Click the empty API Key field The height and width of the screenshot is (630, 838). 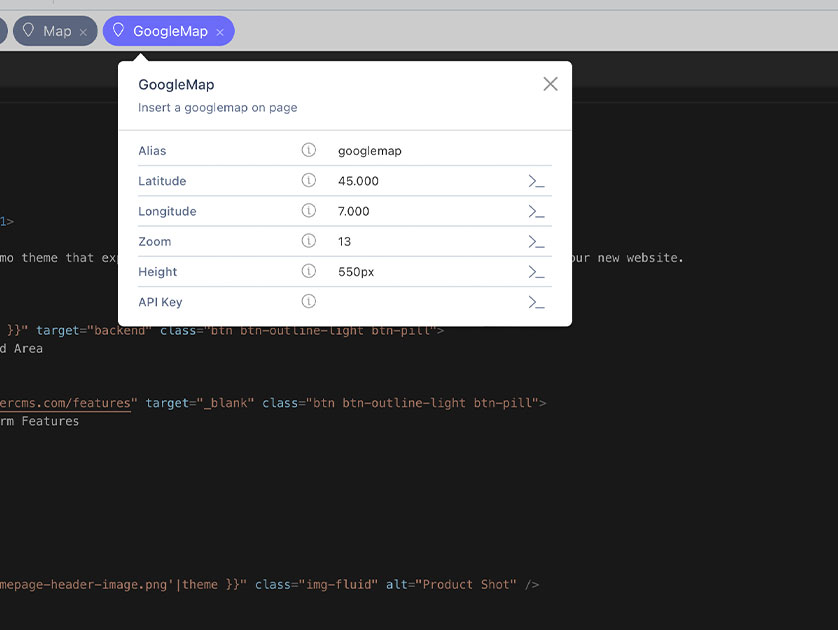point(430,302)
